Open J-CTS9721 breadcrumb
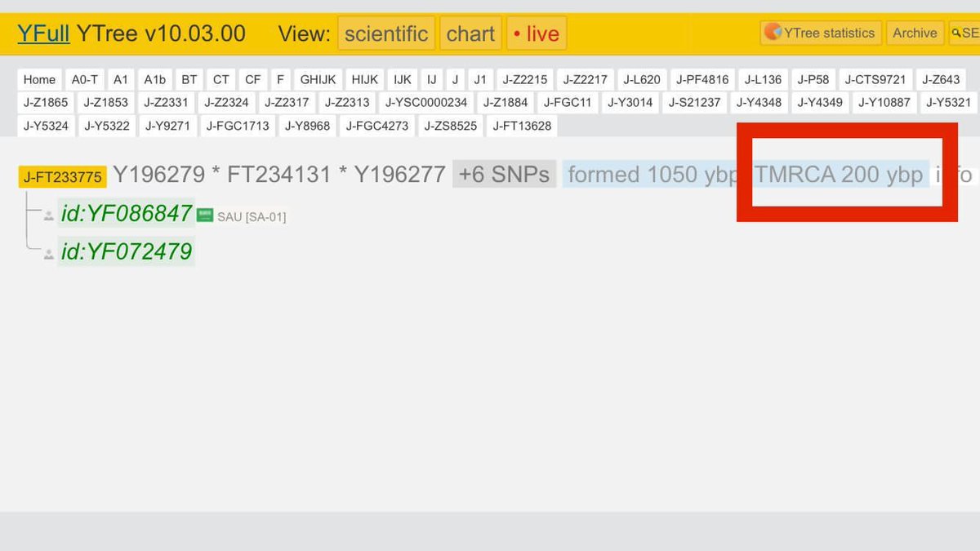Viewport: 980px width, 551px height. click(875, 79)
